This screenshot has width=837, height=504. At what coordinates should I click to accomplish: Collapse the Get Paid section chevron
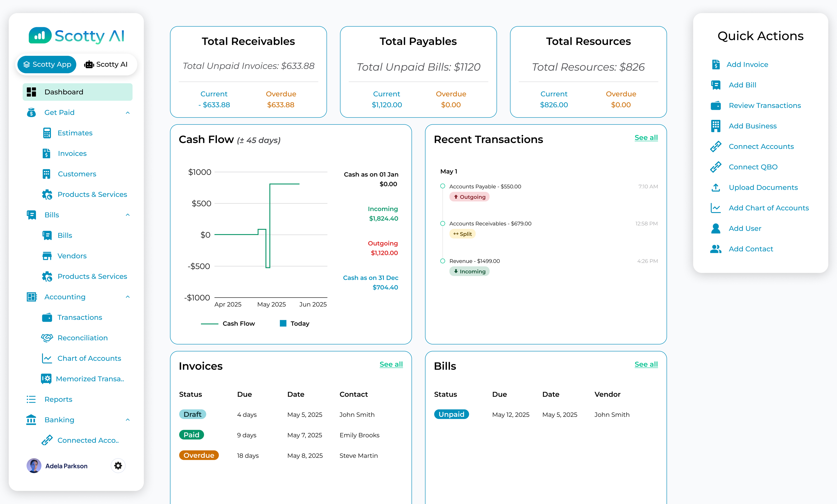[128, 113]
